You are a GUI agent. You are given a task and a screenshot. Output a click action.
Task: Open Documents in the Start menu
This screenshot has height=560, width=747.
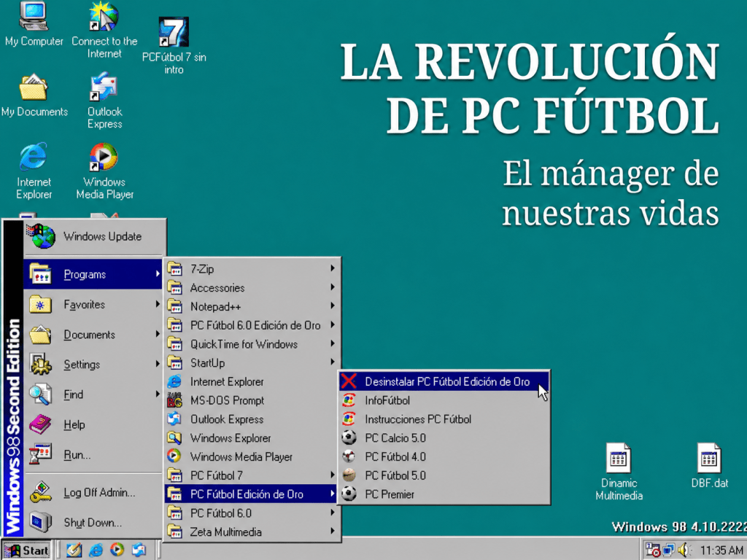point(93,334)
